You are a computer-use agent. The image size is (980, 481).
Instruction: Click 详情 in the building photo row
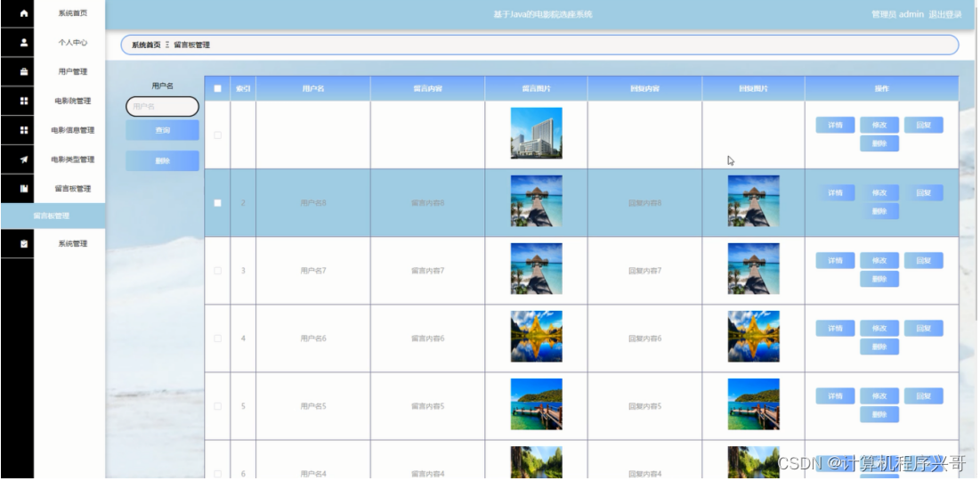(835, 125)
